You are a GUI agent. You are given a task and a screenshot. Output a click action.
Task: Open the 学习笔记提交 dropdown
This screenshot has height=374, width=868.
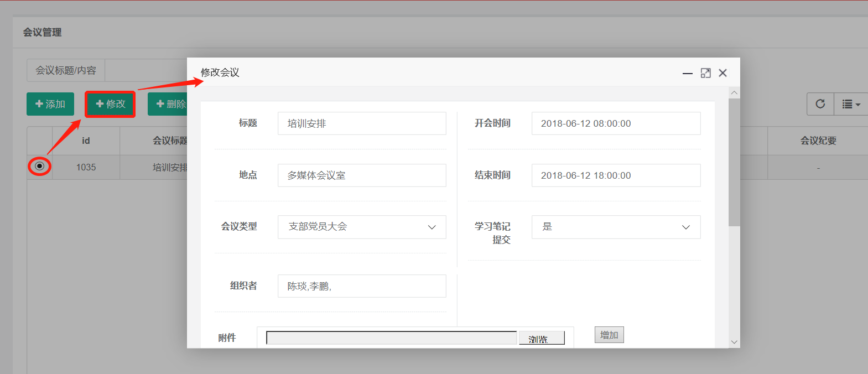(x=616, y=227)
